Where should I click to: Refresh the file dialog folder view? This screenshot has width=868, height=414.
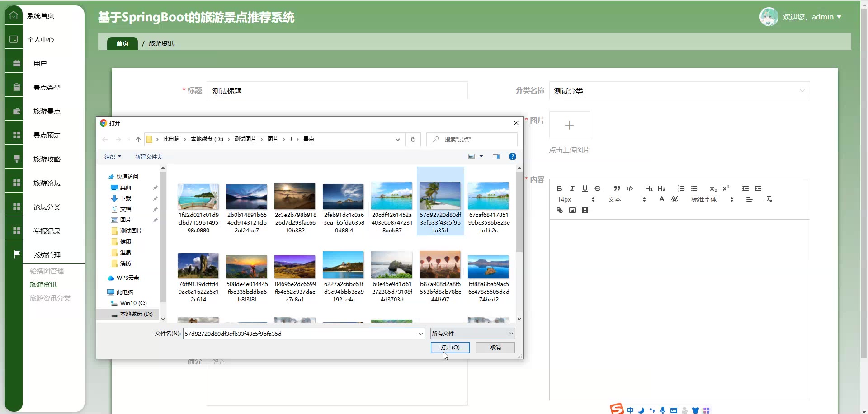point(413,139)
